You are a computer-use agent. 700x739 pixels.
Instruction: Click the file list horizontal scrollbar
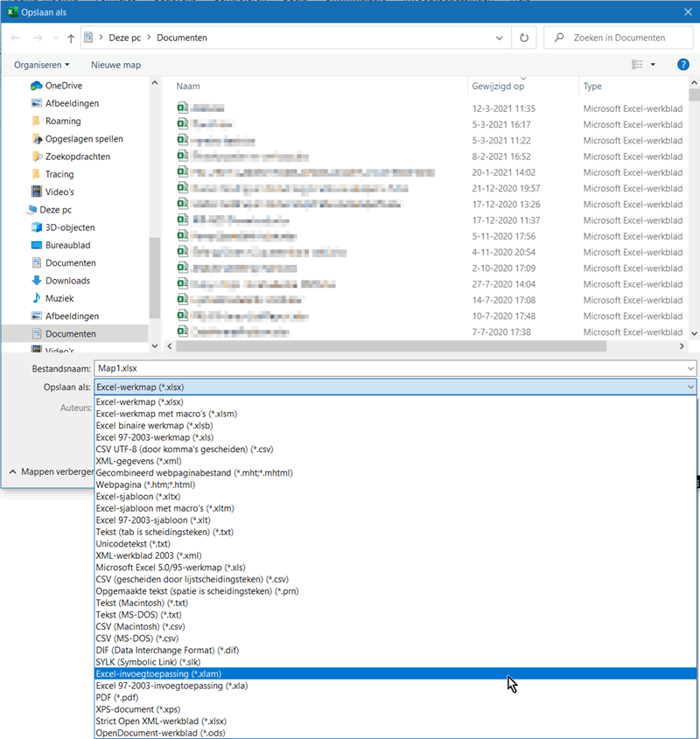point(391,346)
